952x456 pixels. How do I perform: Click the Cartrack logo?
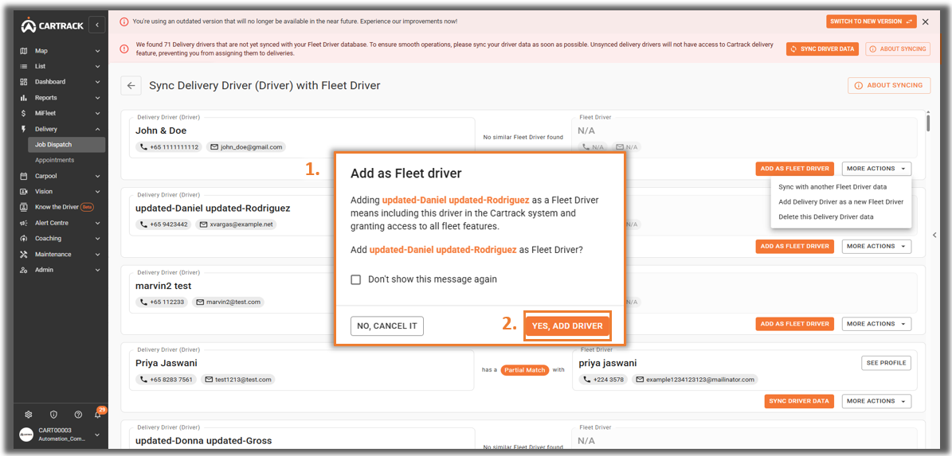click(52, 26)
